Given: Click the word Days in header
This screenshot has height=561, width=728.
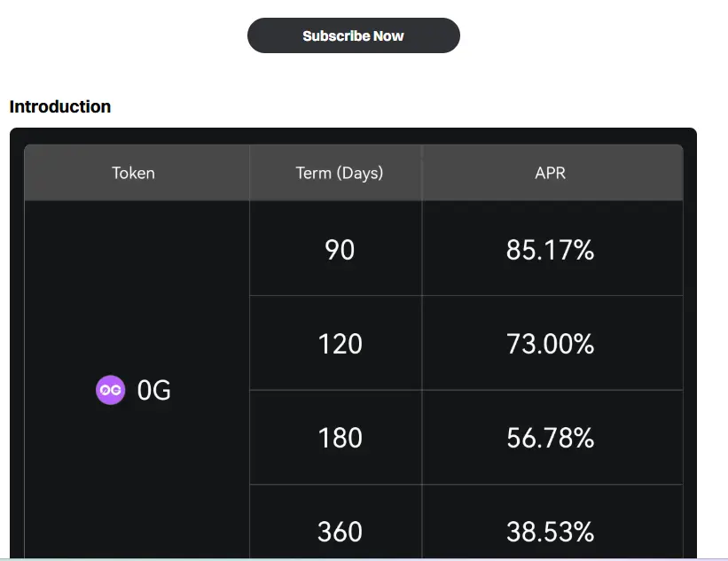Looking at the screenshot, I should click(360, 174).
